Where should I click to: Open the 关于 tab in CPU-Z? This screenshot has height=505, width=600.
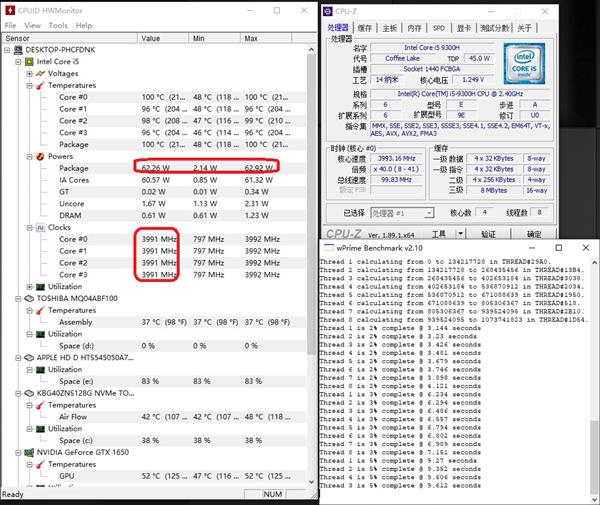coord(524,28)
